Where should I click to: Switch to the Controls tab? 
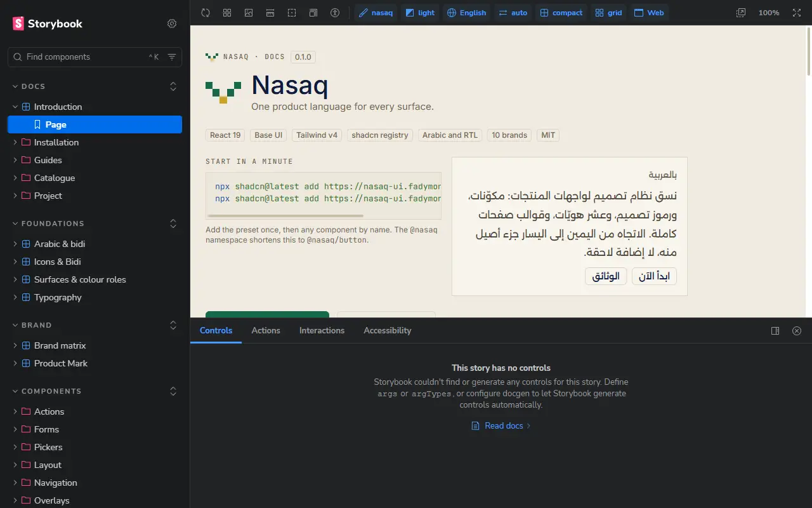(x=216, y=331)
